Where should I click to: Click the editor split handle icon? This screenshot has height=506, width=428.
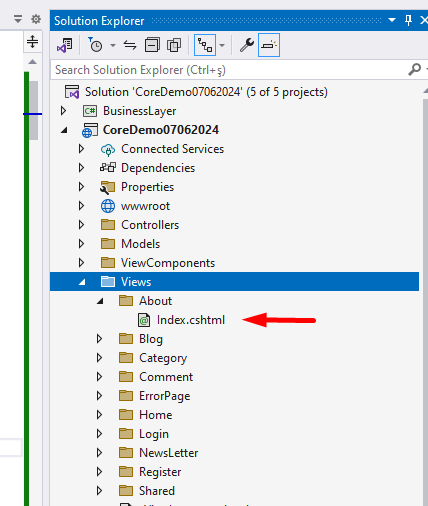click(32, 42)
